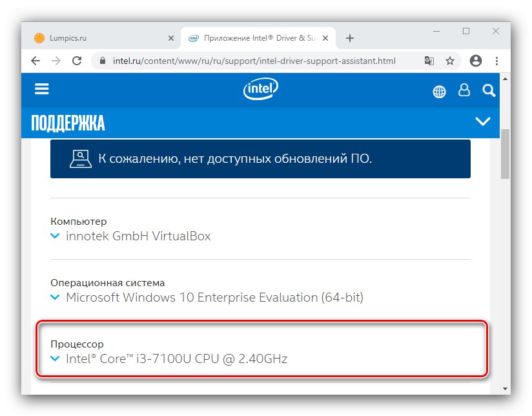
Task: Click the site search magnifier icon
Action: (488, 90)
